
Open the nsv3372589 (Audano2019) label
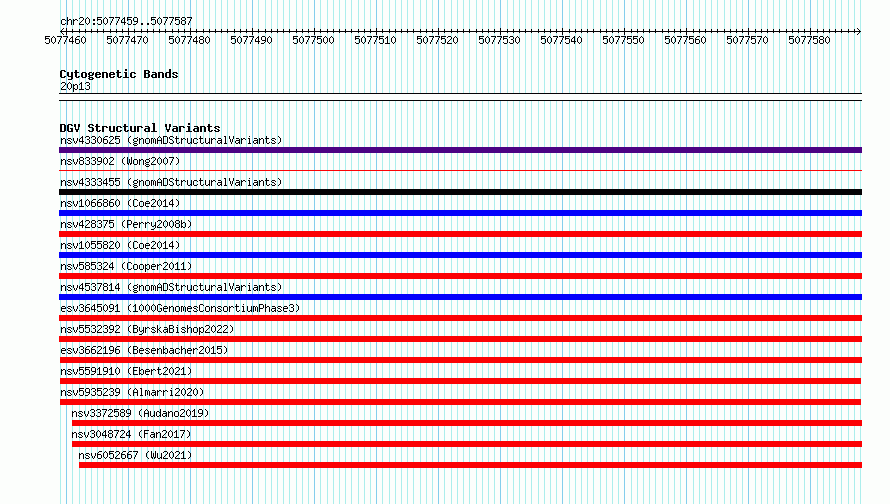pos(140,413)
